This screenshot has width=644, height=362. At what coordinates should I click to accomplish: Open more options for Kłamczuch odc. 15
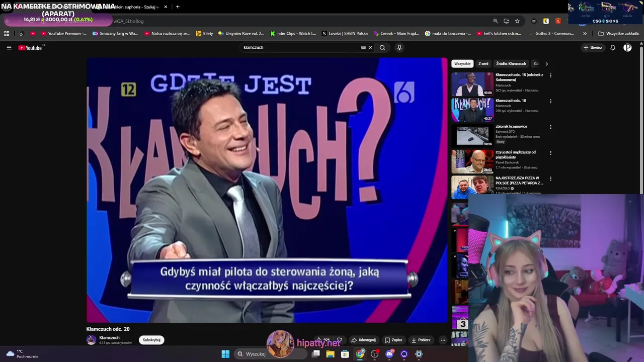[x=550, y=75]
